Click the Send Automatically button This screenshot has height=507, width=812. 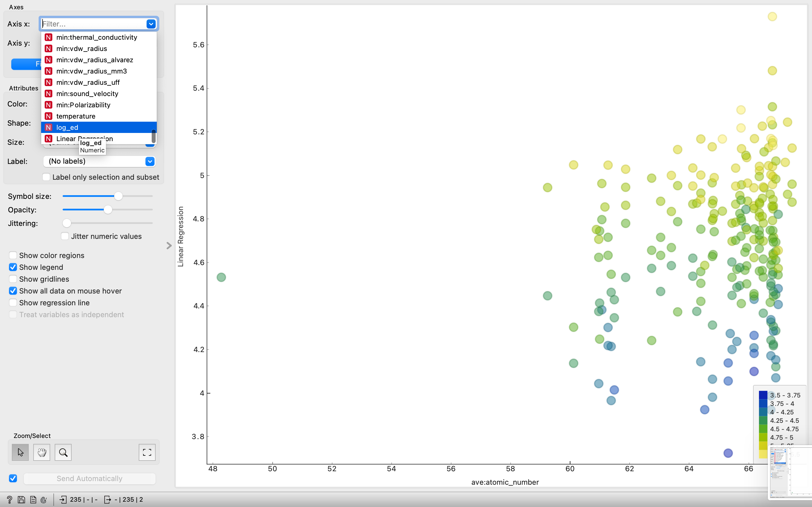89,478
